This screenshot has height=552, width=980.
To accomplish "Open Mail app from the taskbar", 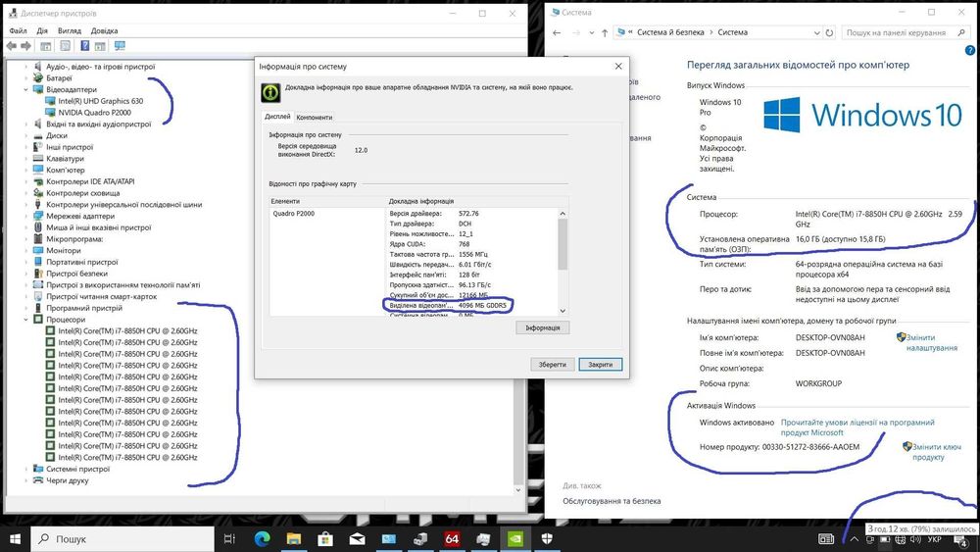I will tap(357, 538).
